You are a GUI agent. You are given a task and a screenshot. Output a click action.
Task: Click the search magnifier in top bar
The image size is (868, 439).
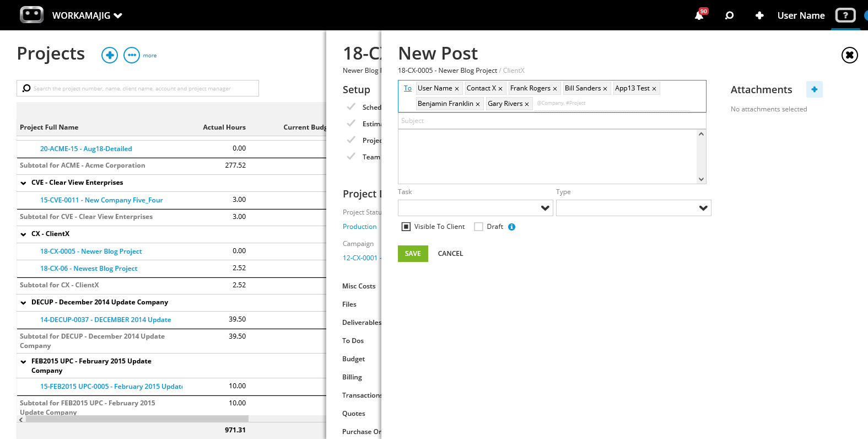(x=729, y=15)
